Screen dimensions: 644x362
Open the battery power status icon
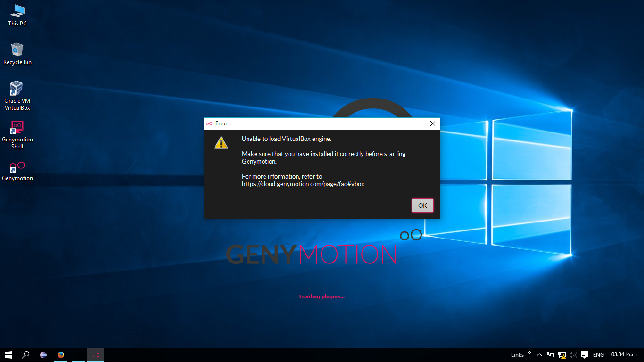(550, 355)
